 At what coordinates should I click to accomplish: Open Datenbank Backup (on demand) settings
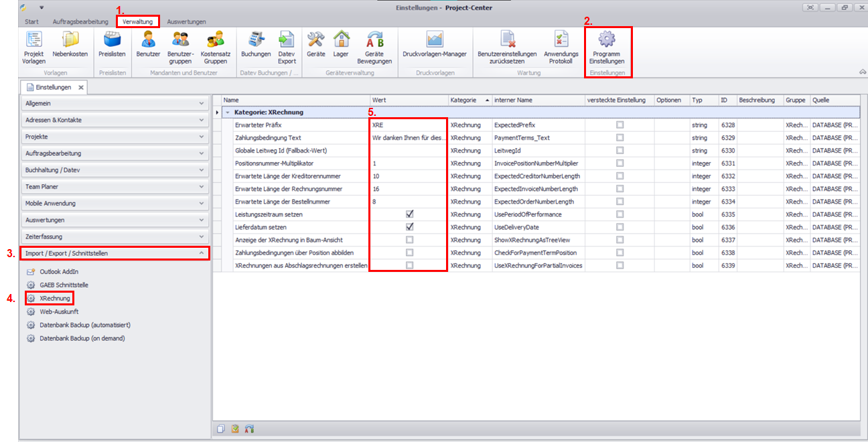[x=82, y=338]
